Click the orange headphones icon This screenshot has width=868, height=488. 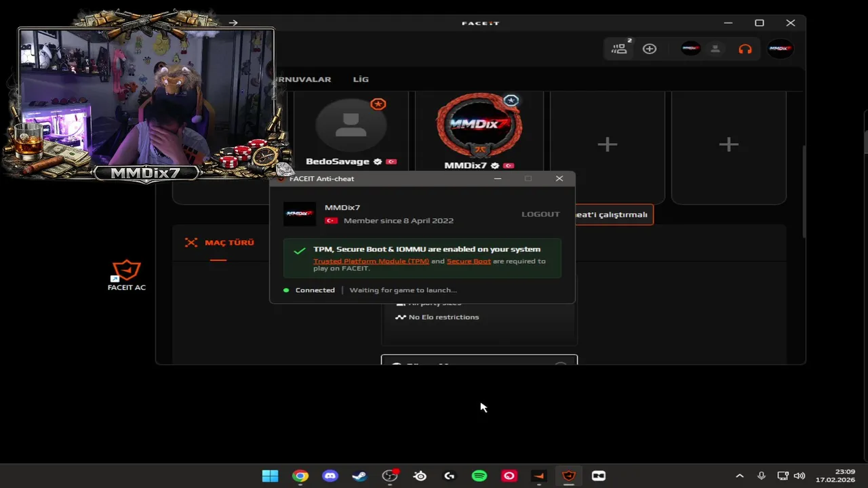745,49
